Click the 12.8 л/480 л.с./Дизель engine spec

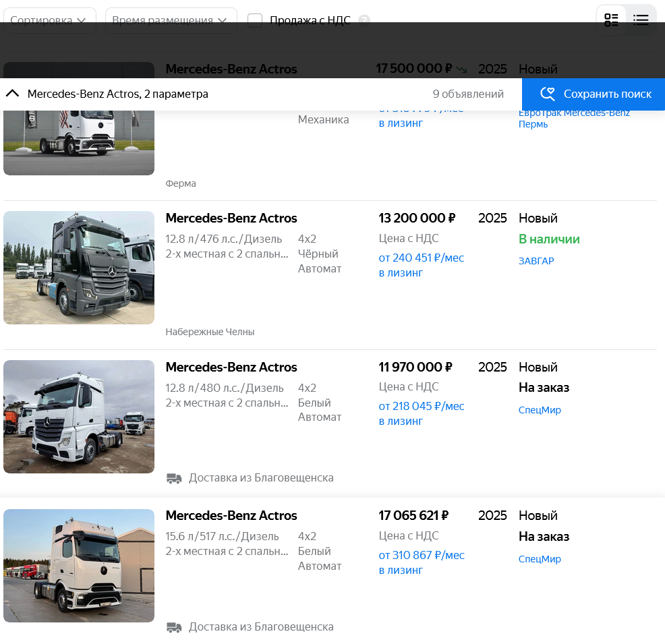click(225, 388)
